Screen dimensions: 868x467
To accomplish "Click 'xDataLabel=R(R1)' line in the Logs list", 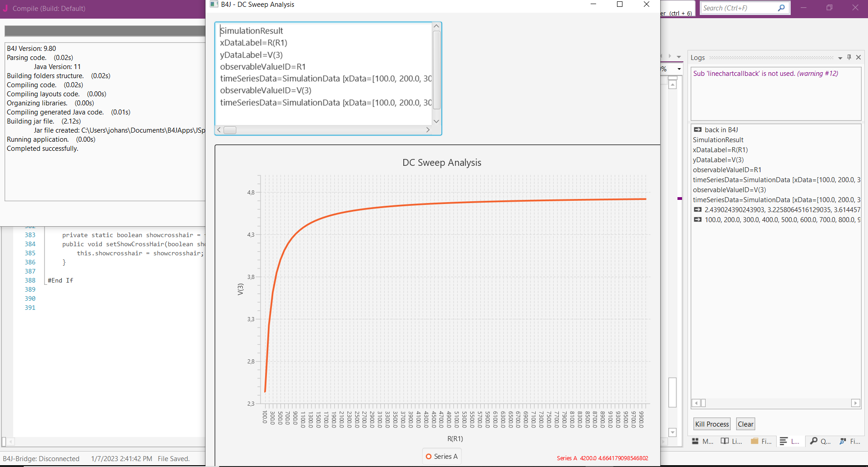I will pyautogui.click(x=720, y=150).
